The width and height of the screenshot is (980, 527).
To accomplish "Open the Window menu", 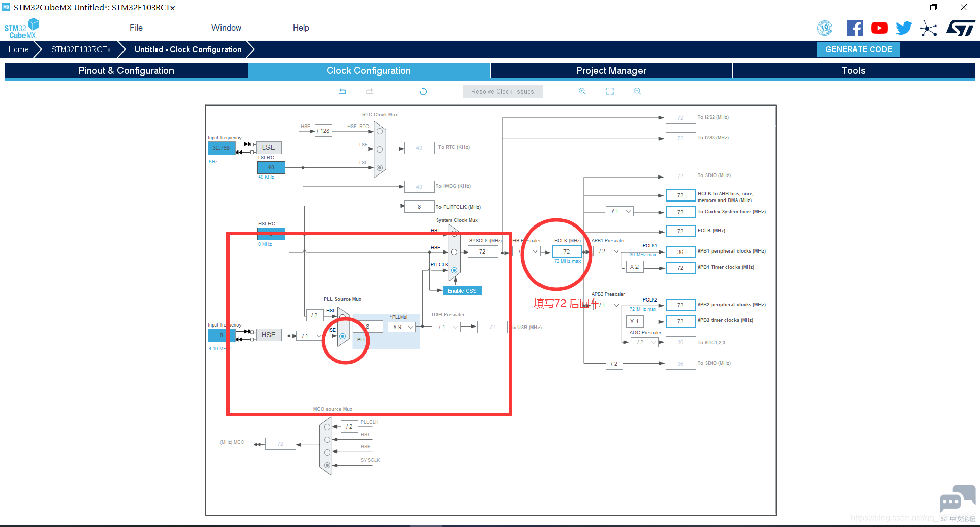I will tap(227, 28).
